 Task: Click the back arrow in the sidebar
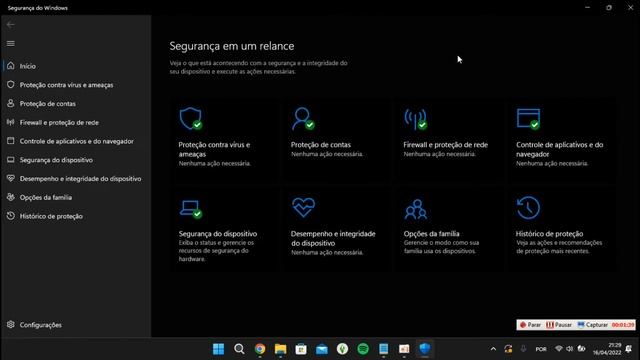tap(11, 25)
